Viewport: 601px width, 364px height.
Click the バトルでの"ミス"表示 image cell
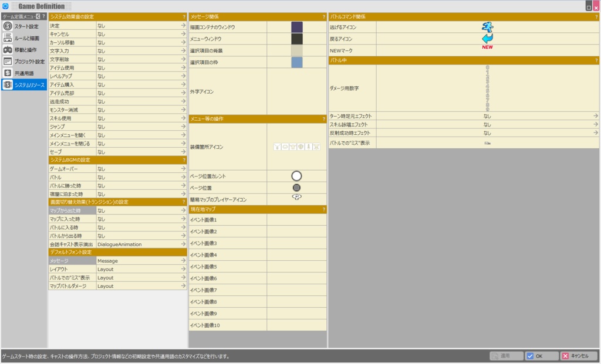click(488, 143)
